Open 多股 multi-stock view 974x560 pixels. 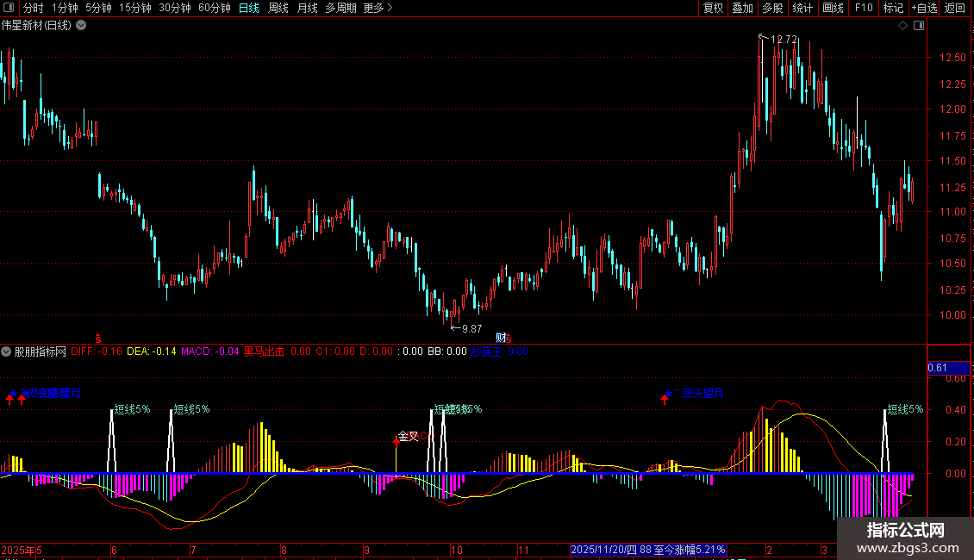[773, 8]
